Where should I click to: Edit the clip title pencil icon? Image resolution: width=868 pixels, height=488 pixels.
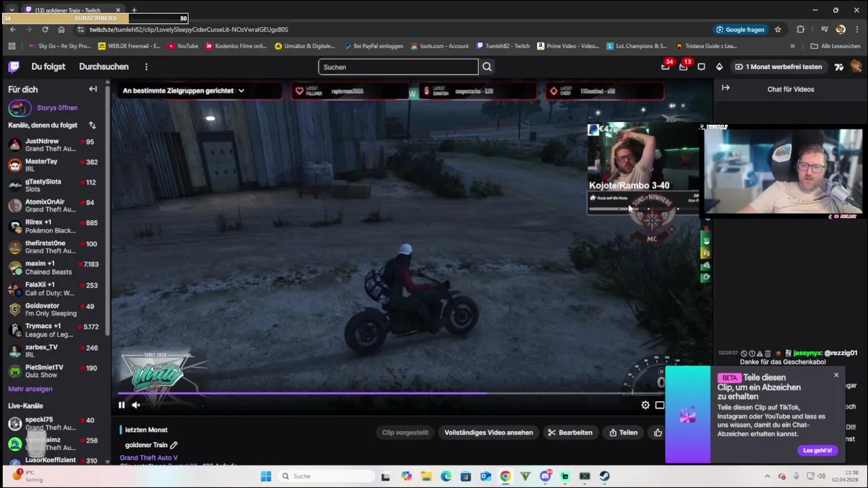pos(174,445)
